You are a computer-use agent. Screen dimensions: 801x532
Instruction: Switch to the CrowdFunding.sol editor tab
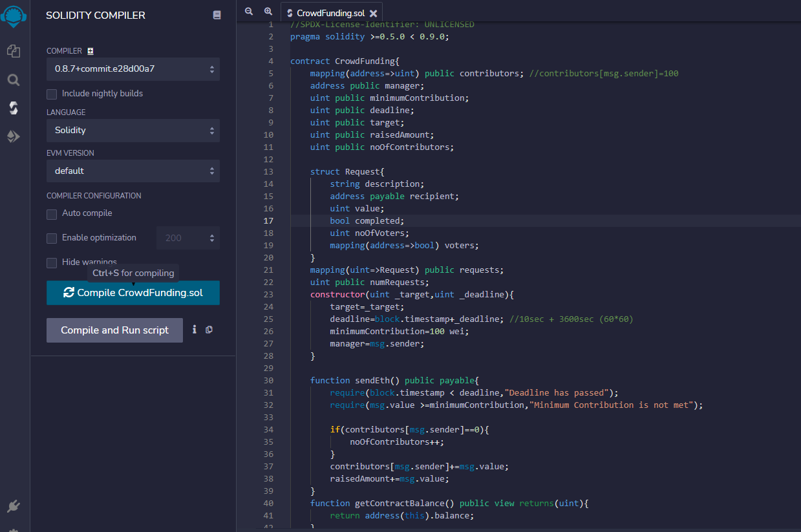coord(331,13)
